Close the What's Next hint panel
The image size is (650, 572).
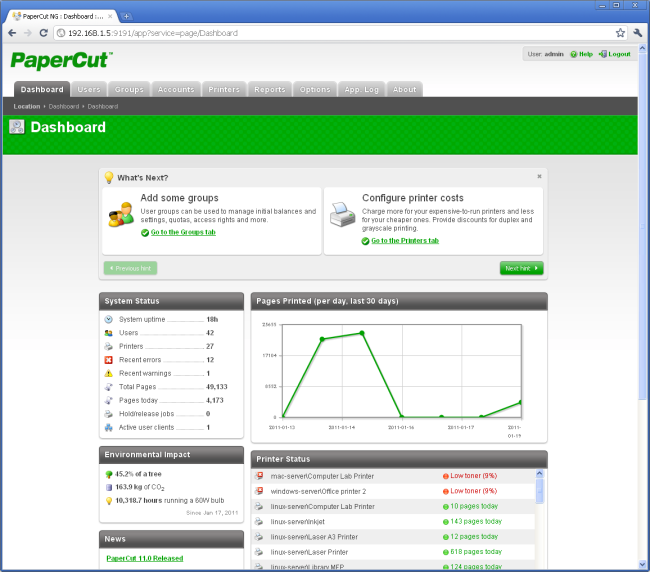[x=539, y=176]
